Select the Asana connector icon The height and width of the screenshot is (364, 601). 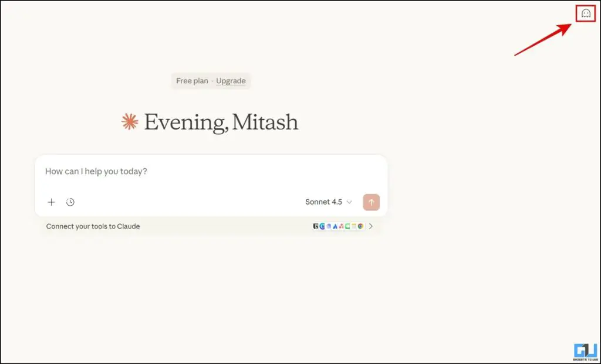[x=342, y=226]
